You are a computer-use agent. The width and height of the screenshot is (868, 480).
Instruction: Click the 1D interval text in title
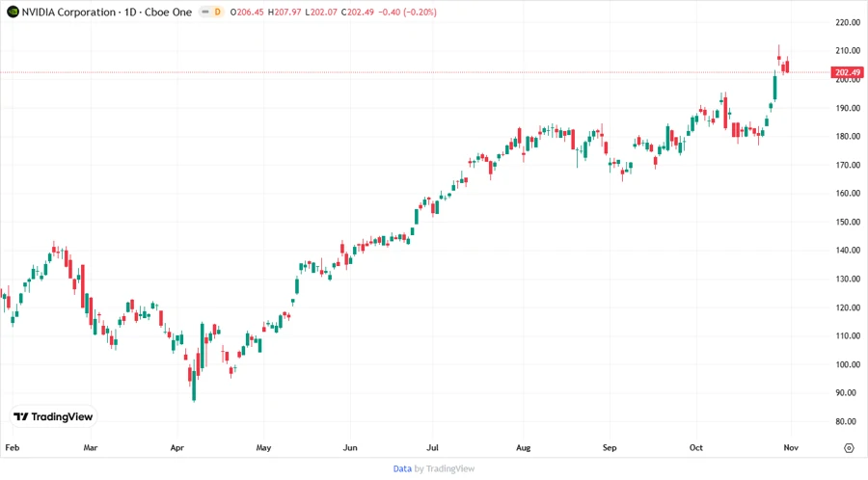(x=130, y=12)
